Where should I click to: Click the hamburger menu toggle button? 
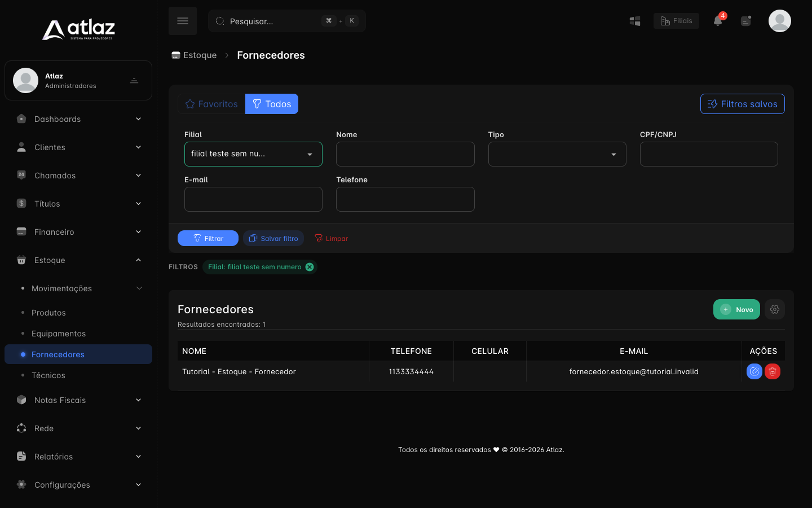pos(183,21)
